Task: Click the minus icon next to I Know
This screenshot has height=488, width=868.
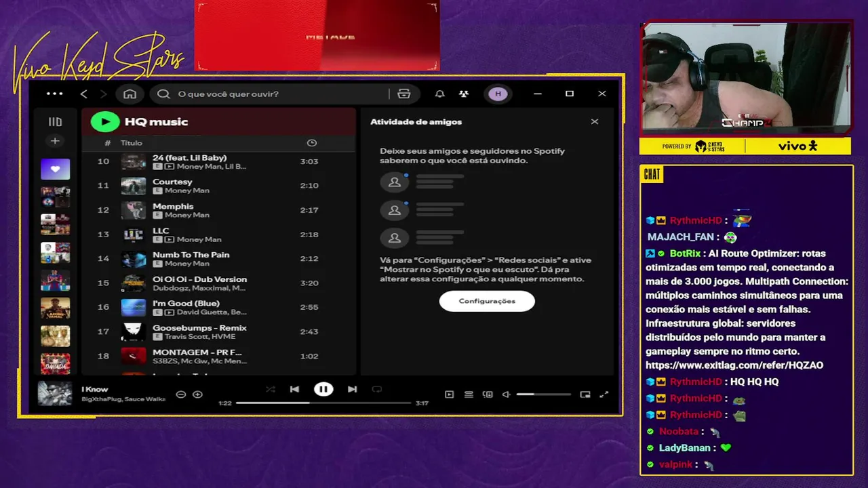Action: pyautogui.click(x=180, y=394)
